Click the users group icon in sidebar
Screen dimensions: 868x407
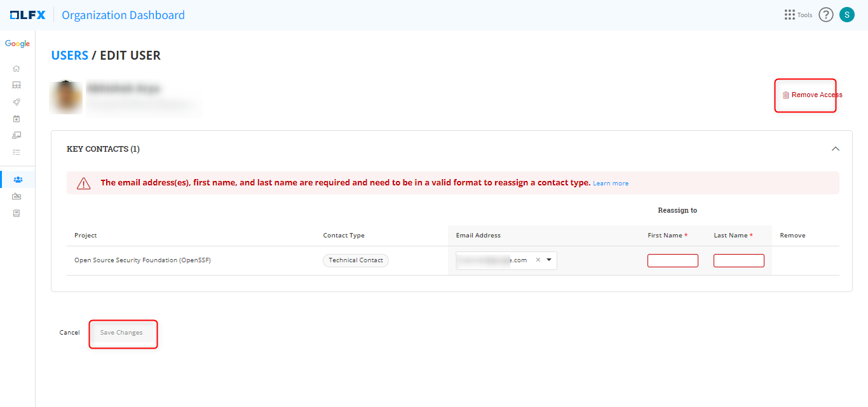(17, 180)
